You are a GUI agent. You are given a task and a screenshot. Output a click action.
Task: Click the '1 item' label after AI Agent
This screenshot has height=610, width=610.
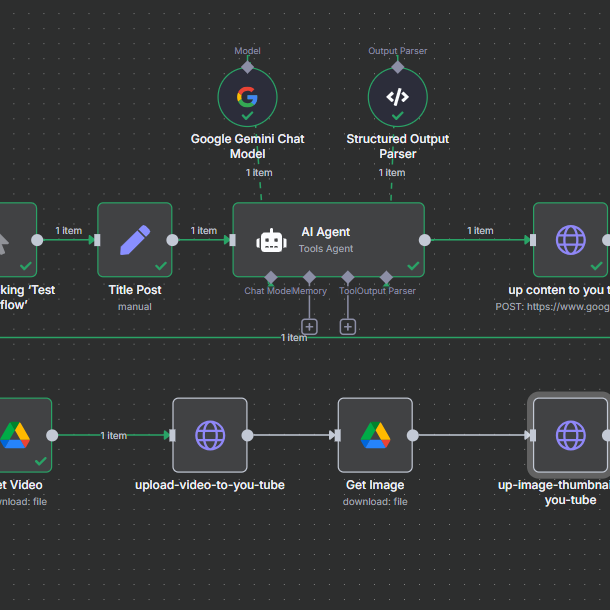[x=480, y=231]
